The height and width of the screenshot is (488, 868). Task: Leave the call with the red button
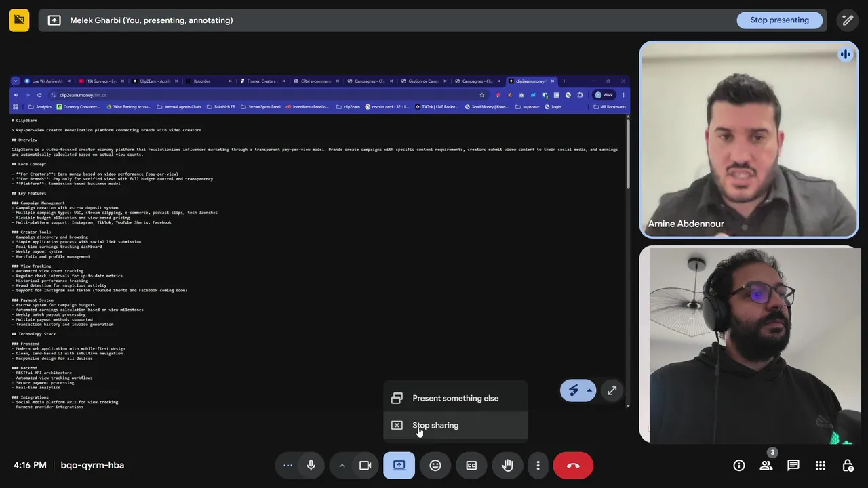point(573,466)
